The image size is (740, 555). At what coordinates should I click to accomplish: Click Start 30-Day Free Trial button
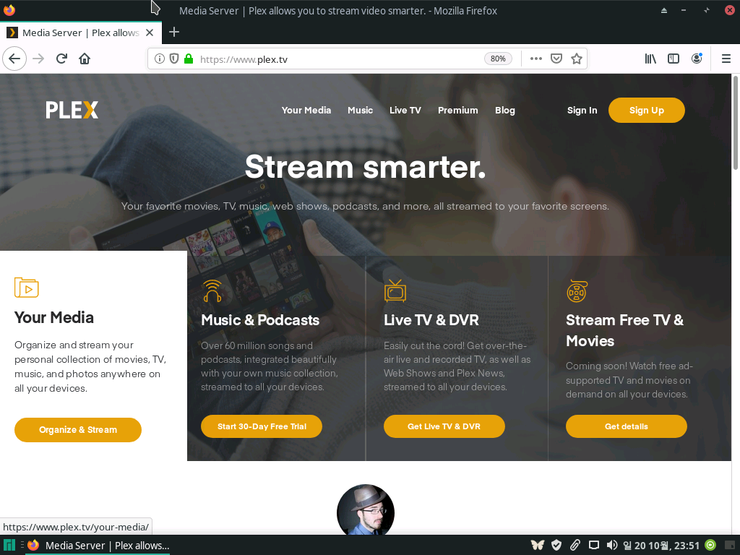click(x=261, y=427)
